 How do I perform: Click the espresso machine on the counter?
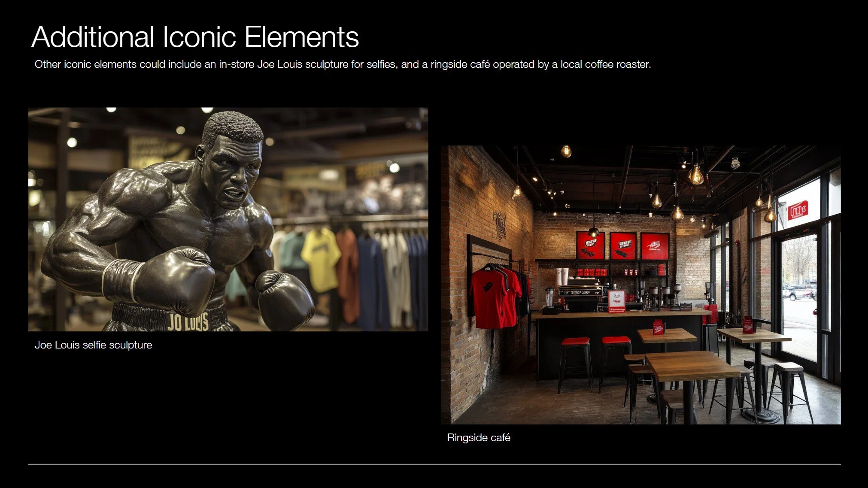pos(580,294)
